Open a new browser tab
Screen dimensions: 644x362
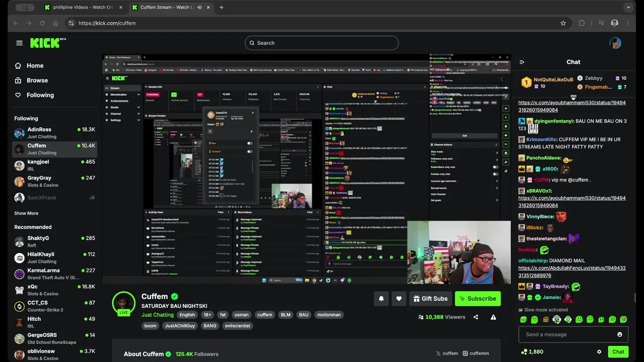[x=221, y=8]
